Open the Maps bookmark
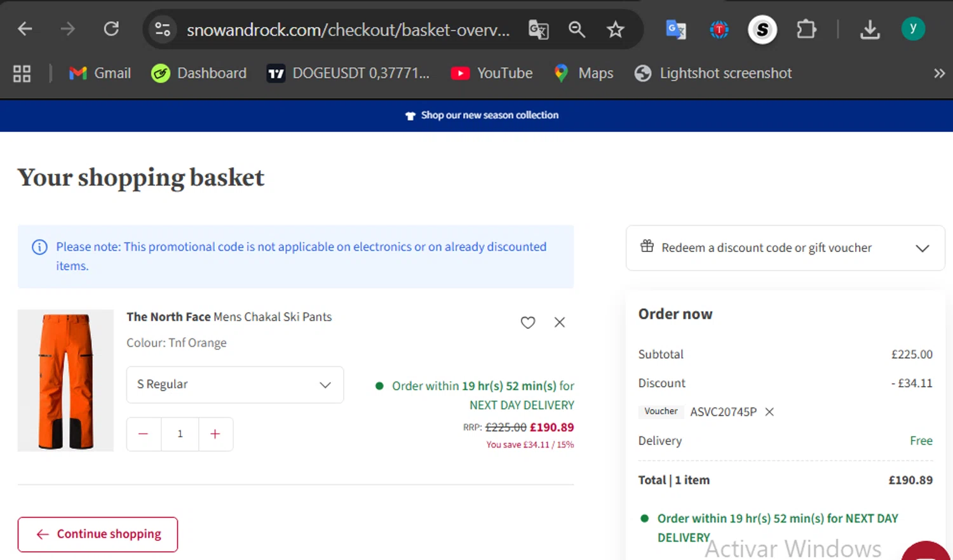This screenshot has height=560, width=953. tap(583, 74)
